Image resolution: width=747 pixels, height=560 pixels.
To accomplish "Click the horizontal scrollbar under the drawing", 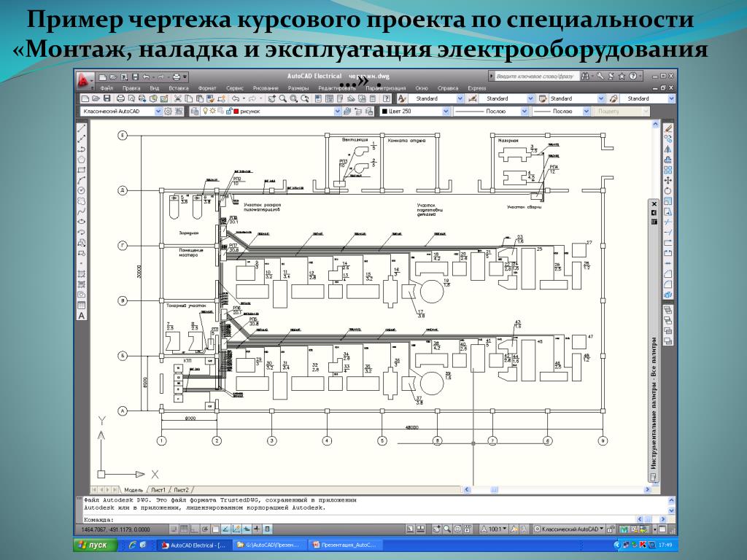I will pos(557,489).
